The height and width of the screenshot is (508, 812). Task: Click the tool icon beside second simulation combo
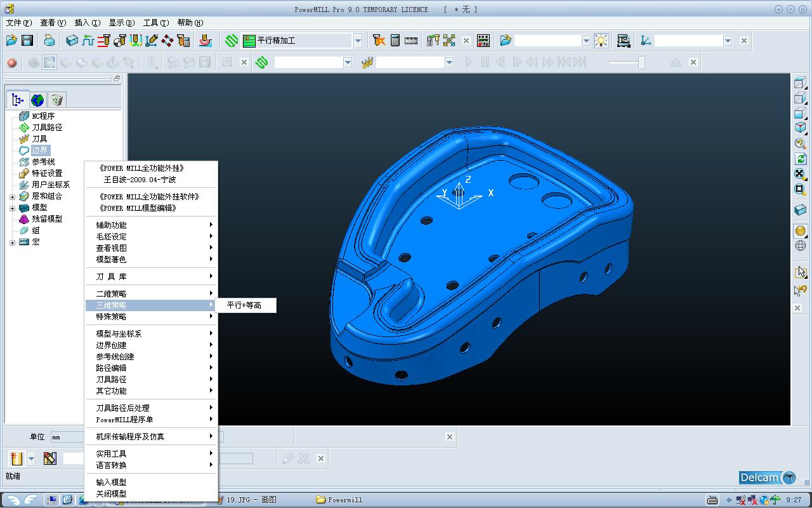[367, 62]
